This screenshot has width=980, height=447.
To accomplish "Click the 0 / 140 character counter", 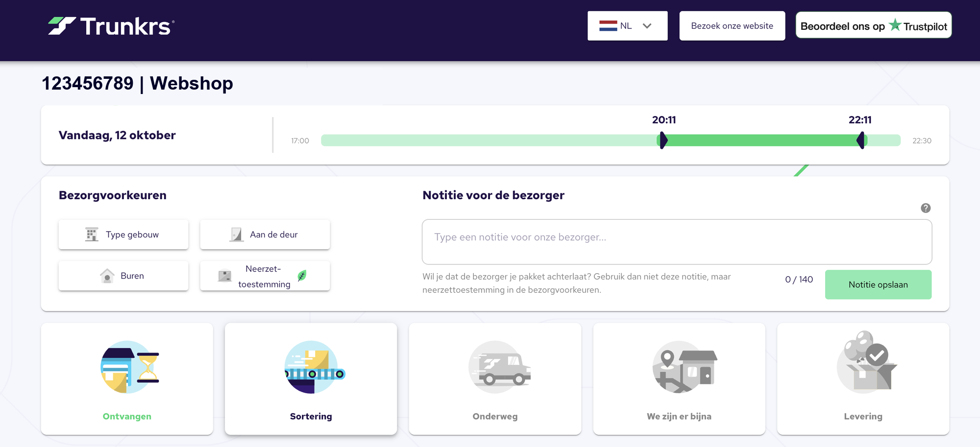I will click(x=799, y=280).
